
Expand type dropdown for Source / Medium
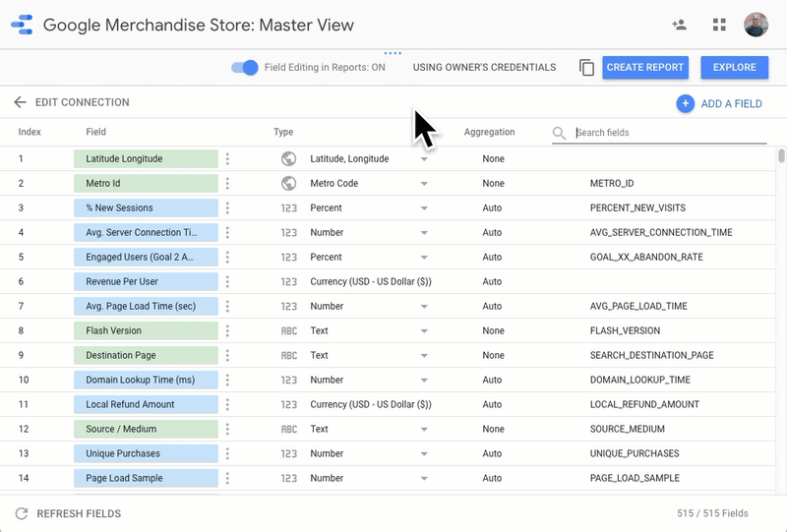click(x=424, y=430)
